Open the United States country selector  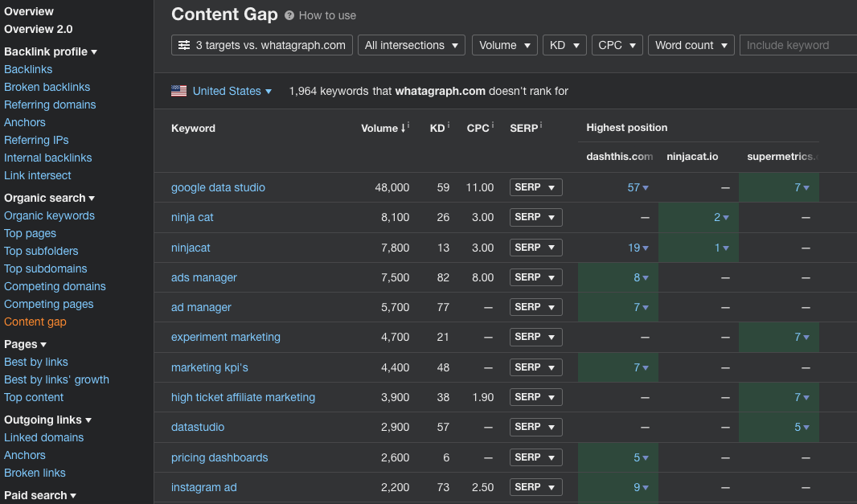click(232, 92)
